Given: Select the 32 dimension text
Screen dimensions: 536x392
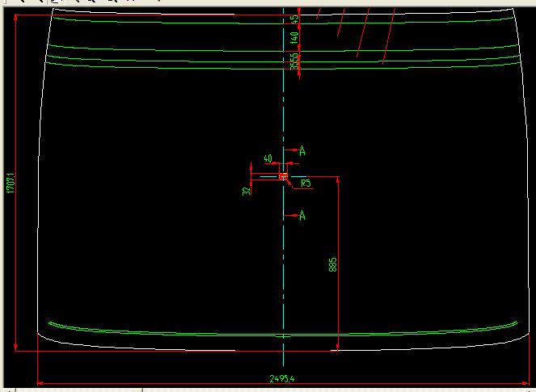Looking at the screenshot, I should pyautogui.click(x=246, y=191).
